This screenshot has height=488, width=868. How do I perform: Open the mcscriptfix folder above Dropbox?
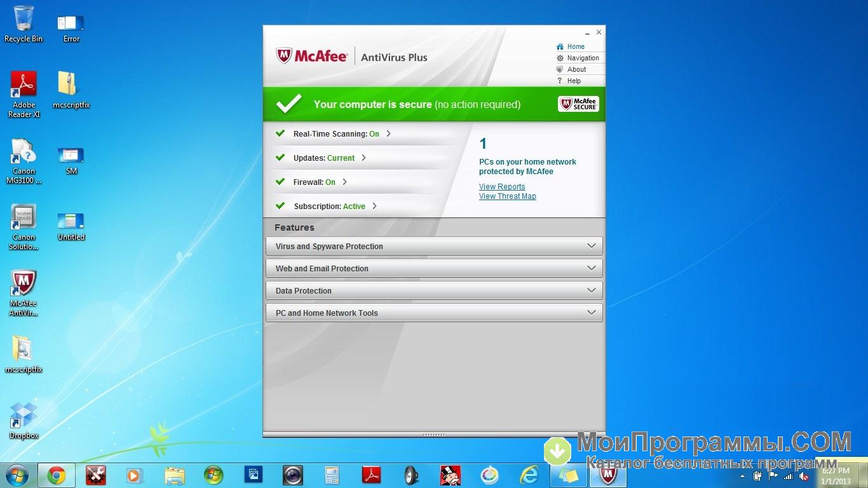click(x=24, y=355)
